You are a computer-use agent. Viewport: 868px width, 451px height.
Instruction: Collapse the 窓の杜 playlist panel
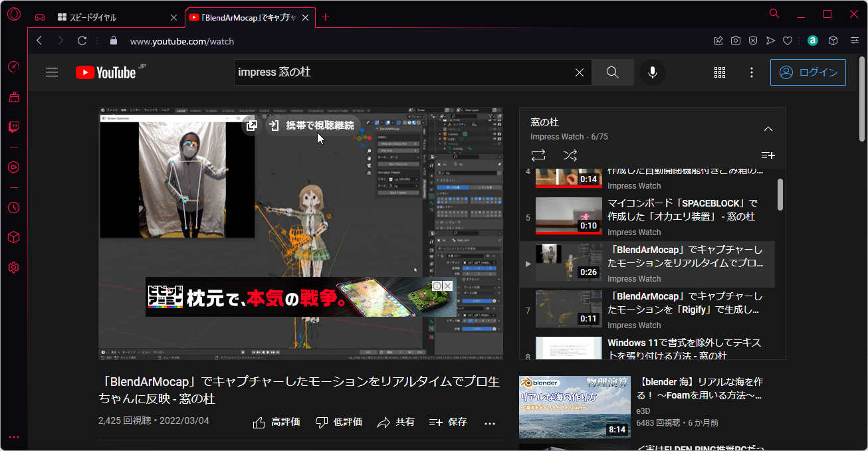point(768,128)
